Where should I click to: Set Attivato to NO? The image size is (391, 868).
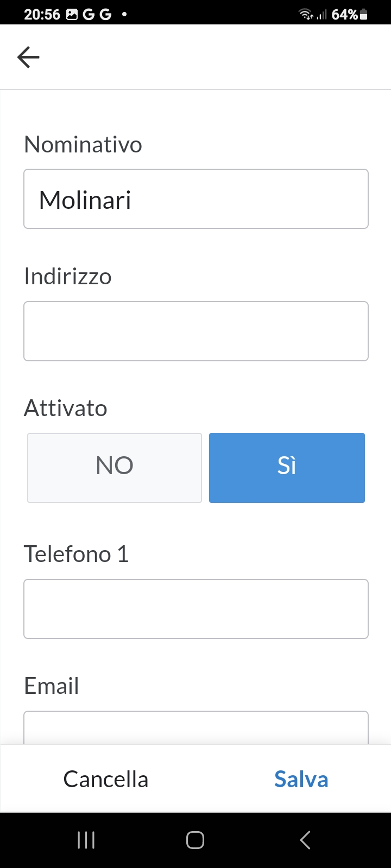(x=115, y=468)
